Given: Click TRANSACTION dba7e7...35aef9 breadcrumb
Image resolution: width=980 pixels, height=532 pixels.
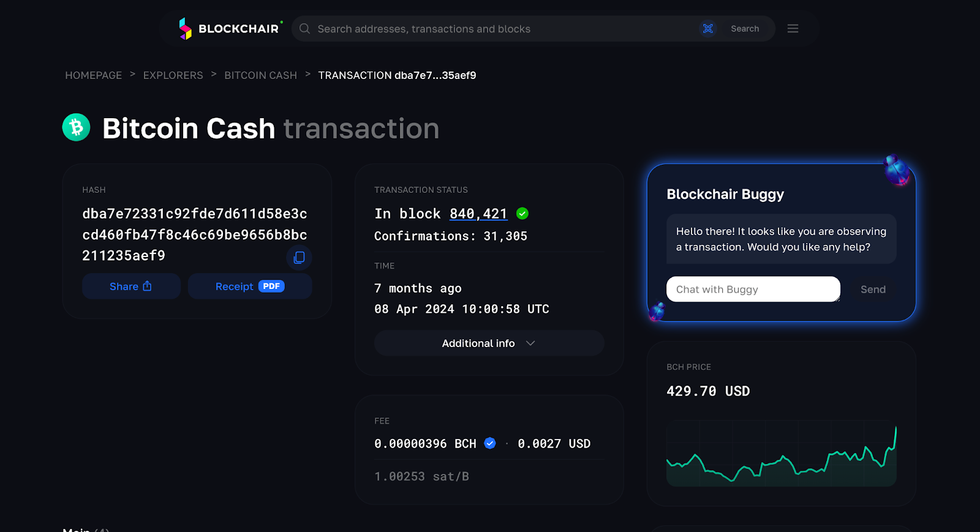Looking at the screenshot, I should (397, 75).
